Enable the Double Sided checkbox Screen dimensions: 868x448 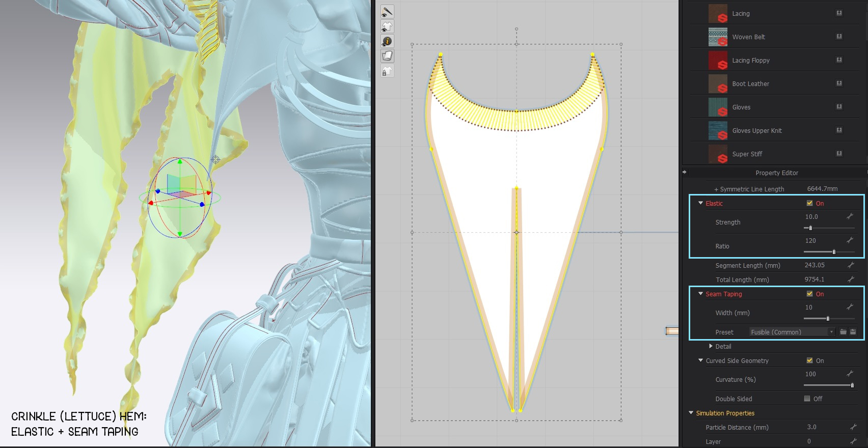(x=807, y=399)
